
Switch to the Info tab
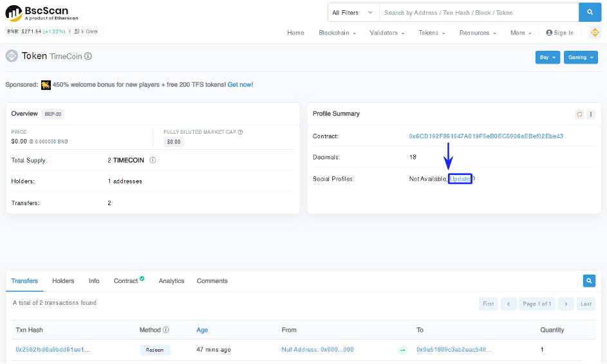94,281
